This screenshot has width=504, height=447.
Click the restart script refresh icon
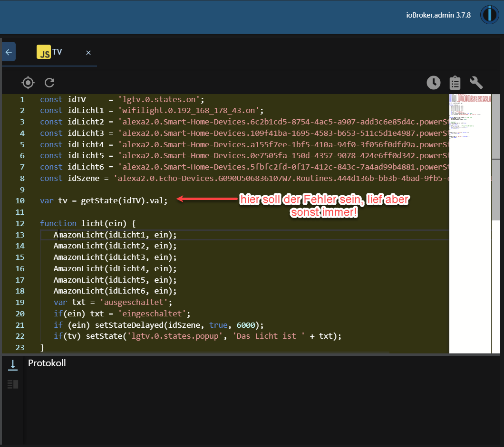(x=49, y=83)
